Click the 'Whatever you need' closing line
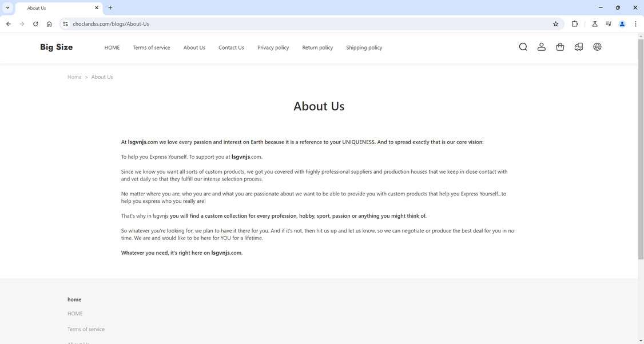The image size is (644, 344). point(182,253)
